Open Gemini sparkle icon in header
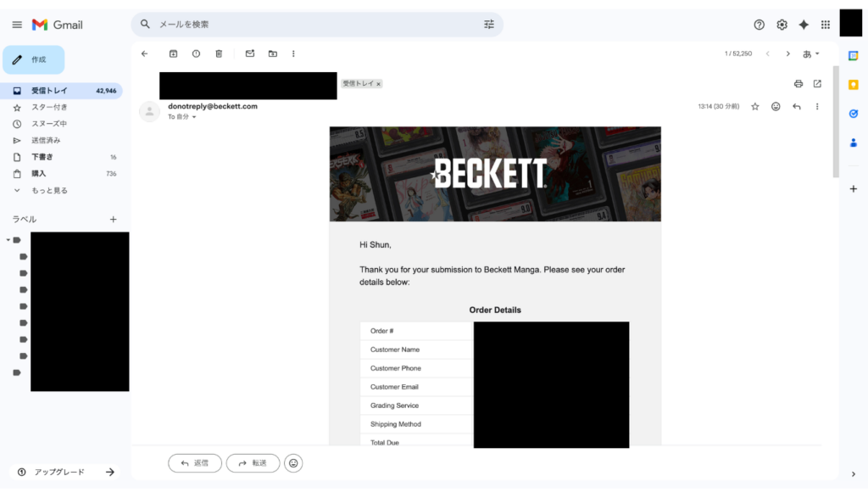868x498 pixels. click(804, 25)
